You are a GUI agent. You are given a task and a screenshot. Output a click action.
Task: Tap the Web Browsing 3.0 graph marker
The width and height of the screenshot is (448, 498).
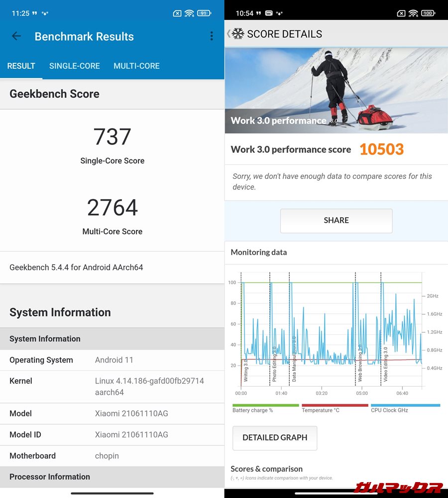point(360,364)
